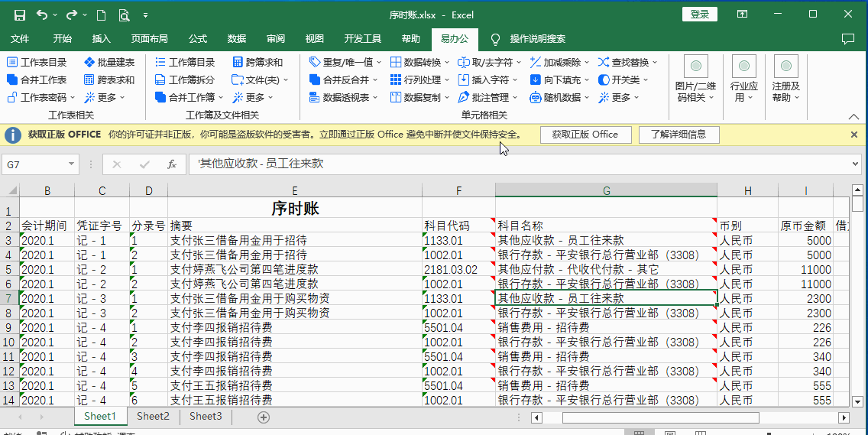Open the Name Box dropdown arrow
Image resolution: width=868 pixels, height=435 pixels.
pos(71,164)
